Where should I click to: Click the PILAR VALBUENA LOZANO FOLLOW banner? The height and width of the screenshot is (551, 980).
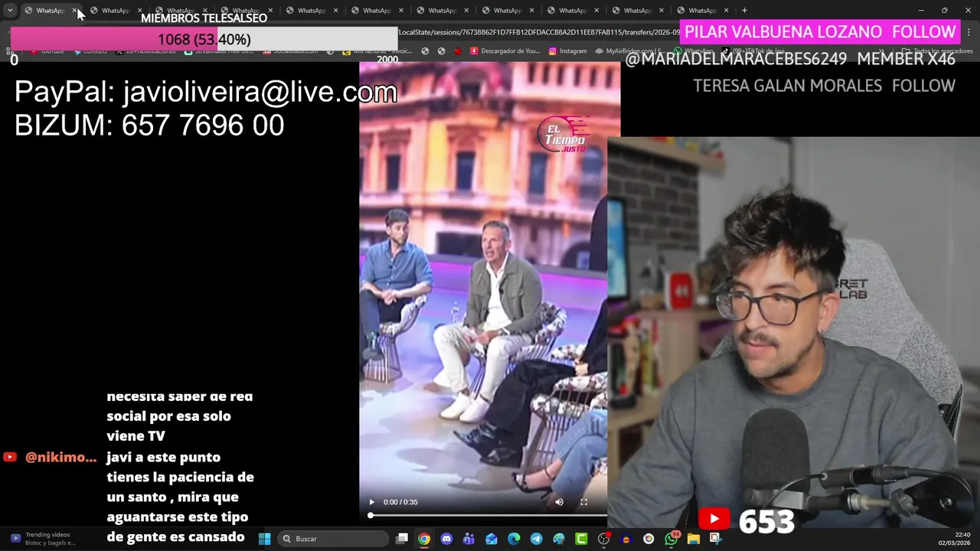tap(819, 32)
